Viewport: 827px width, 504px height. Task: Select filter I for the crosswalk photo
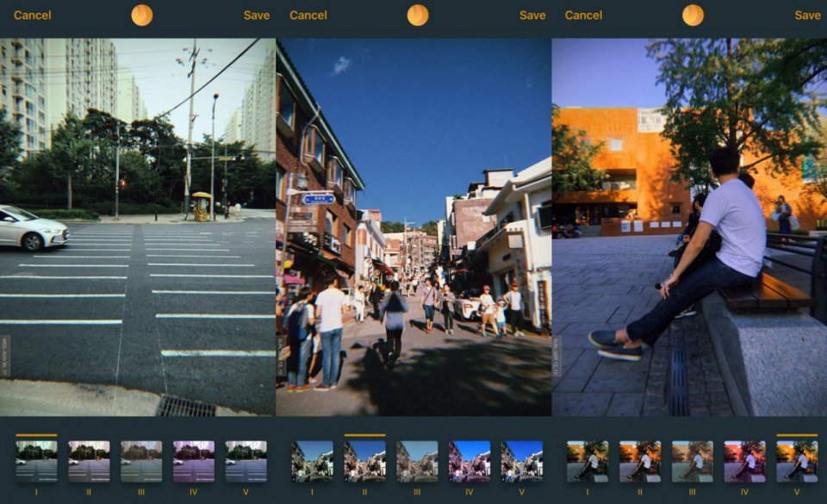pos(36,461)
